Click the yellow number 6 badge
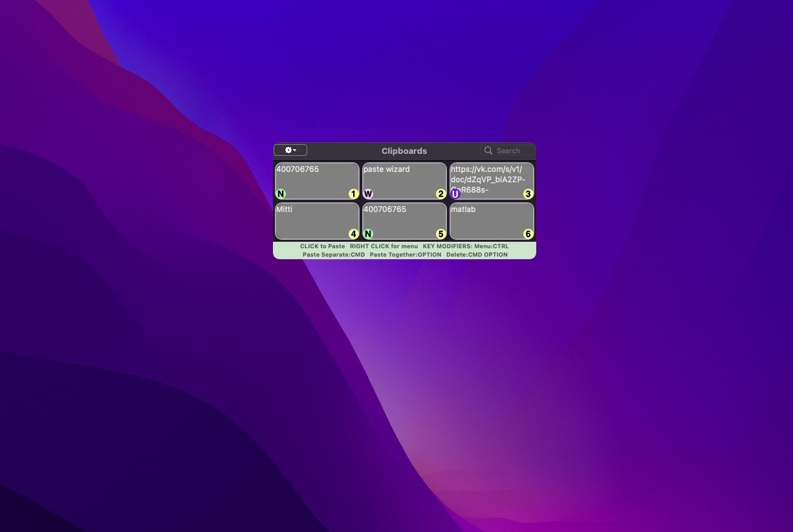 click(528, 234)
